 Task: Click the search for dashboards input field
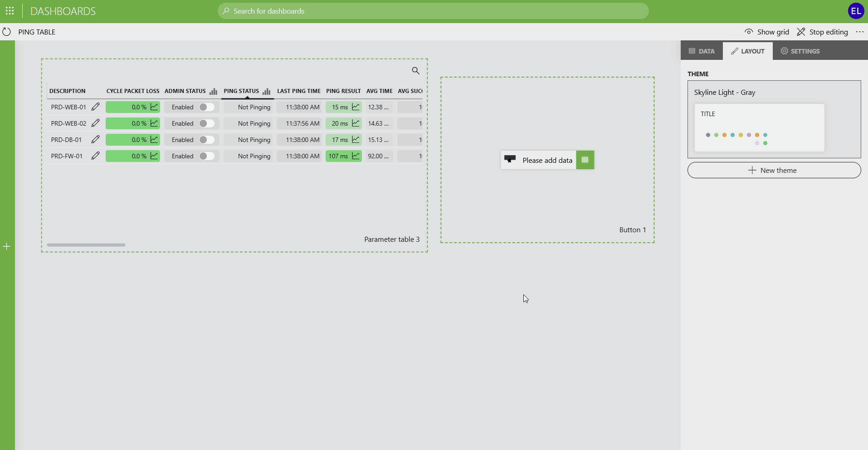point(433,11)
